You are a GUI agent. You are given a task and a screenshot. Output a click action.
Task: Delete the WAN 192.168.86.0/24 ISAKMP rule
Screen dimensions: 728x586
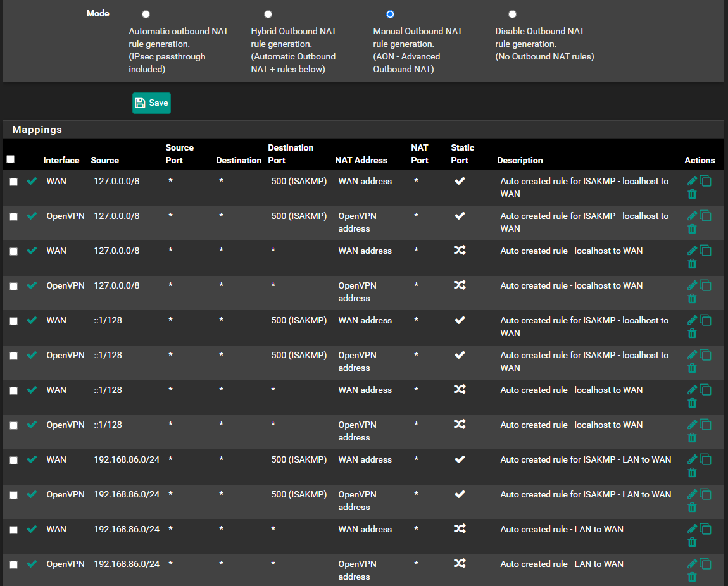coord(693,472)
